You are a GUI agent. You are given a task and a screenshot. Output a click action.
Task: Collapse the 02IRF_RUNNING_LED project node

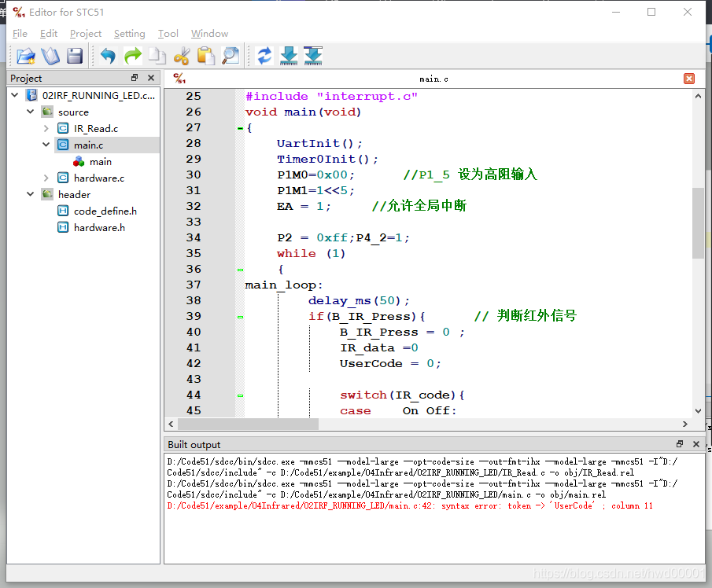point(14,95)
